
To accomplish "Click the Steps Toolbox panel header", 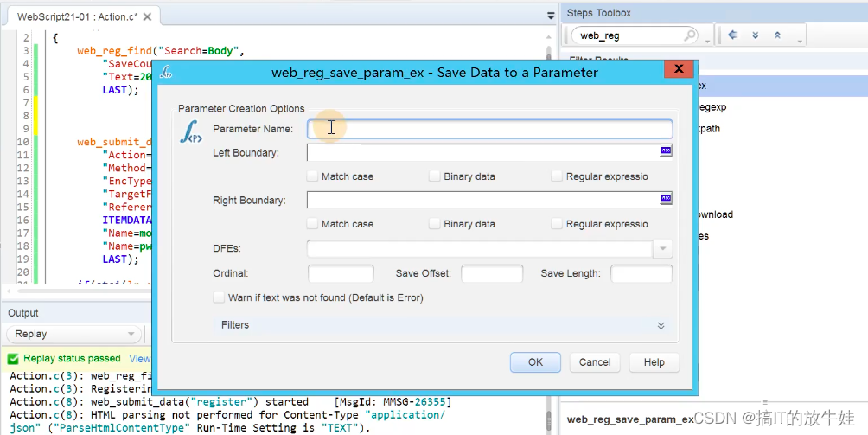I will click(599, 13).
